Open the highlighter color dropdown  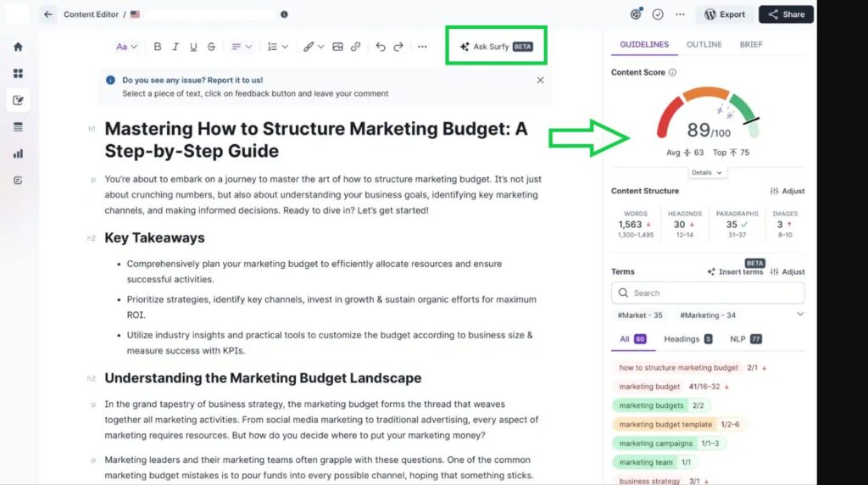314,47
